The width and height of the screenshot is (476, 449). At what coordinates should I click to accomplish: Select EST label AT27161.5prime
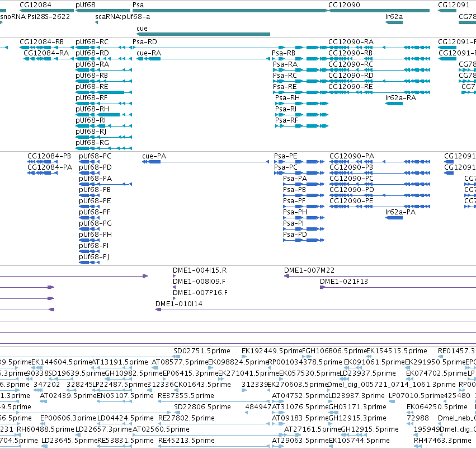point(313,429)
